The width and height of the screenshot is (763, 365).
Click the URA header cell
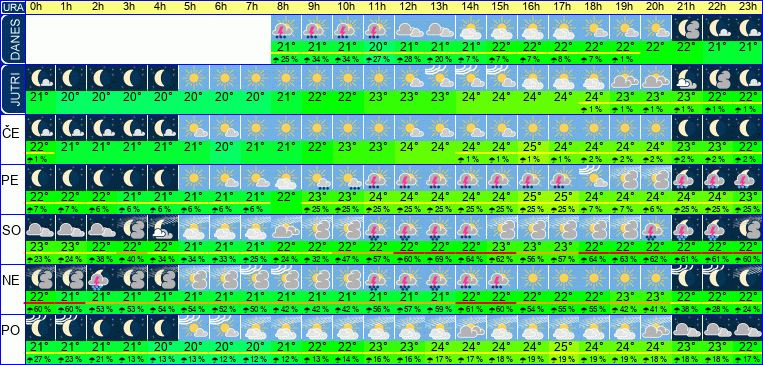[12, 7]
